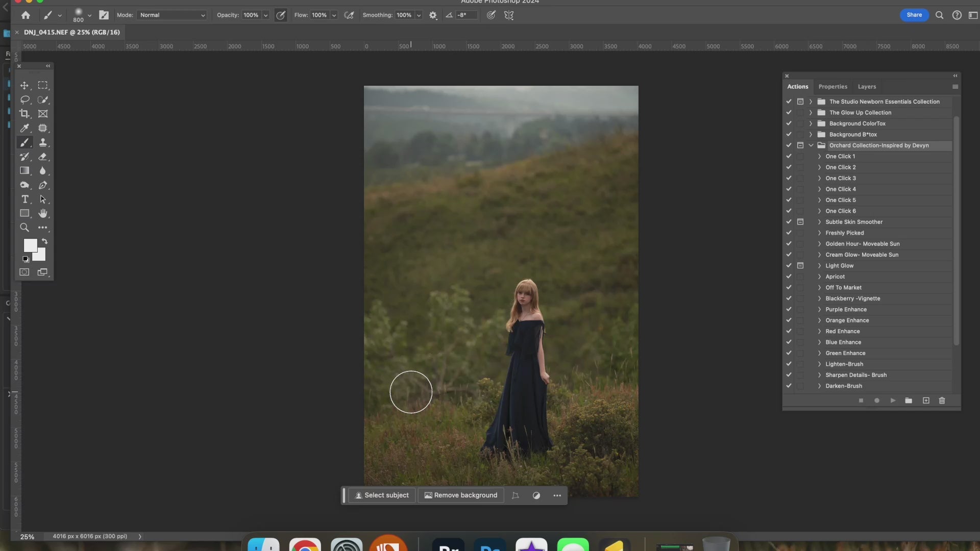Switch to the Layers tab
980x551 pixels.
point(866,87)
